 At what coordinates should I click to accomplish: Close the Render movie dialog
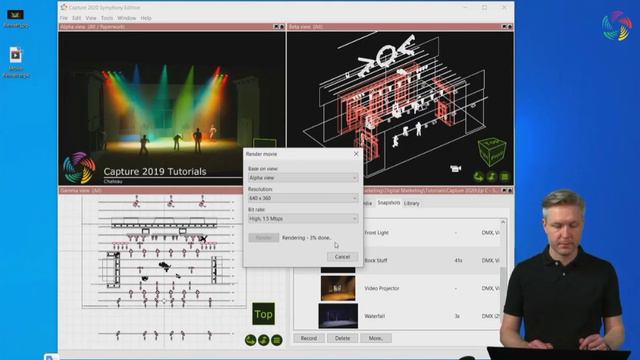click(356, 154)
